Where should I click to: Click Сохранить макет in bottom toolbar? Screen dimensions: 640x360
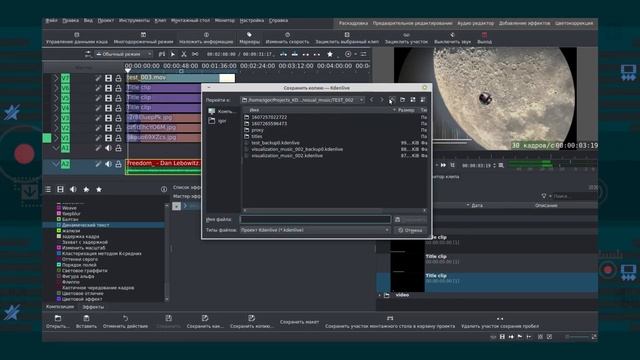(299, 322)
